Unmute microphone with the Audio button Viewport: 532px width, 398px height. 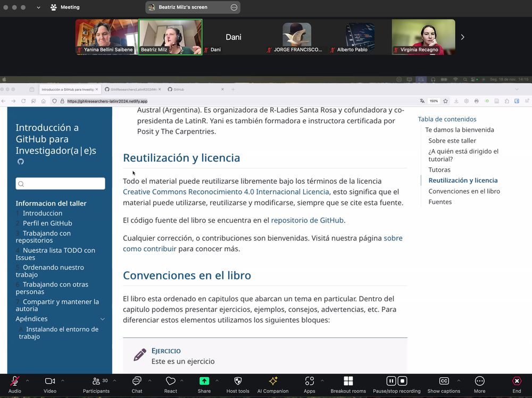pyautogui.click(x=14, y=384)
